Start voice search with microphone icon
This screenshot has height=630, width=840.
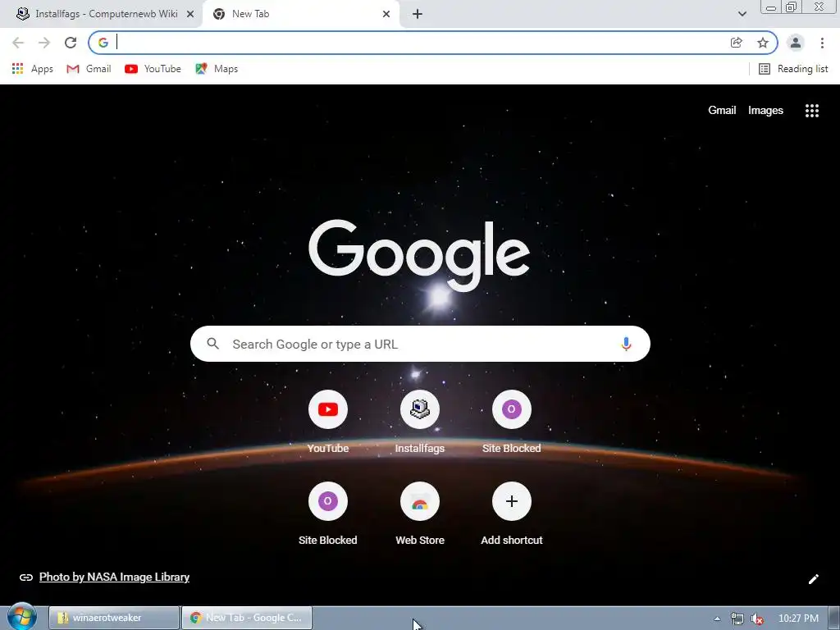[x=626, y=344]
